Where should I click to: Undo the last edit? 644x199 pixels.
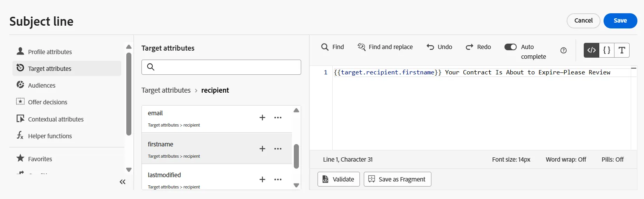[440, 47]
